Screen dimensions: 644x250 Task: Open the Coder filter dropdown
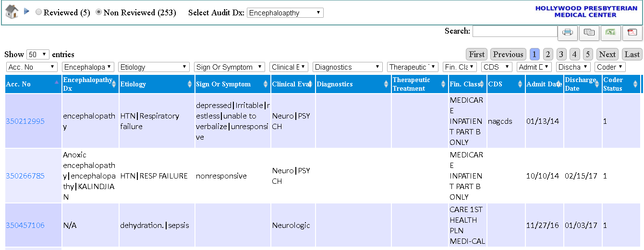pos(610,67)
